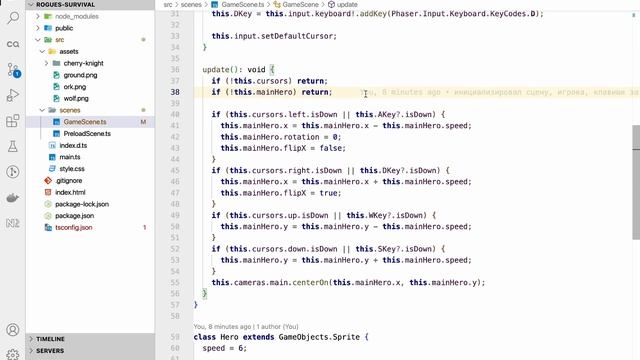Screen dimensions: 640x360
Task: Click the CodeLens author annotation above class Hero
Action: click(x=246, y=327)
